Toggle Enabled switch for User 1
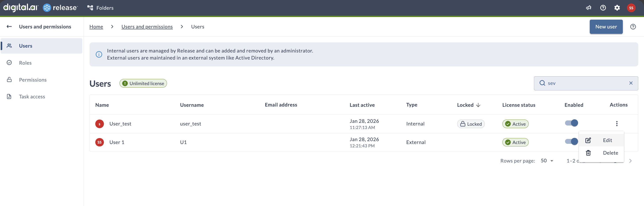Viewport: 644px width, 206px height. [x=571, y=142]
